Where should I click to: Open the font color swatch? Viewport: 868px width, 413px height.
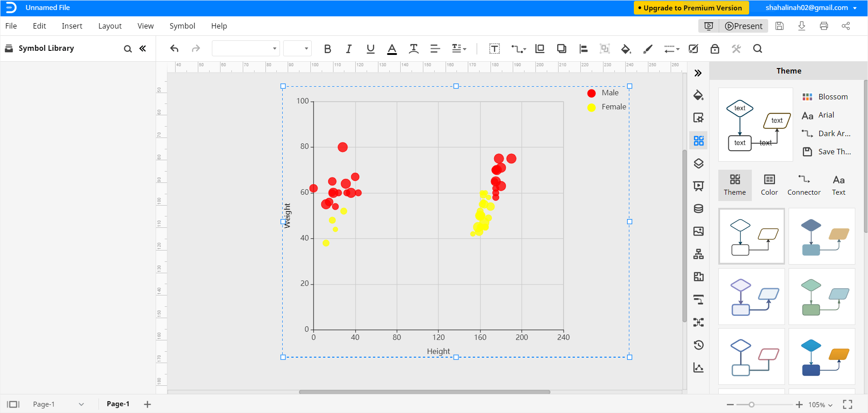coord(392,49)
